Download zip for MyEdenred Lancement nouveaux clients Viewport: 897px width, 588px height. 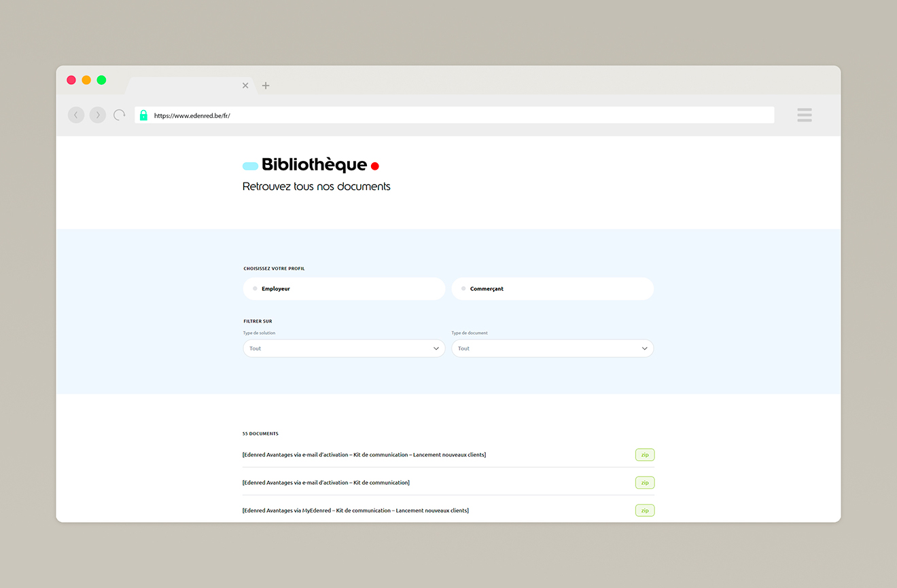[645, 511]
